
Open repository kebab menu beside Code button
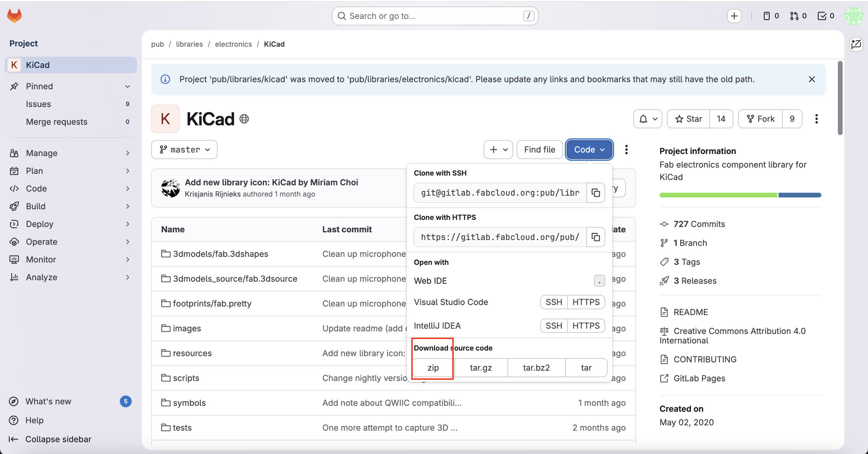click(626, 149)
